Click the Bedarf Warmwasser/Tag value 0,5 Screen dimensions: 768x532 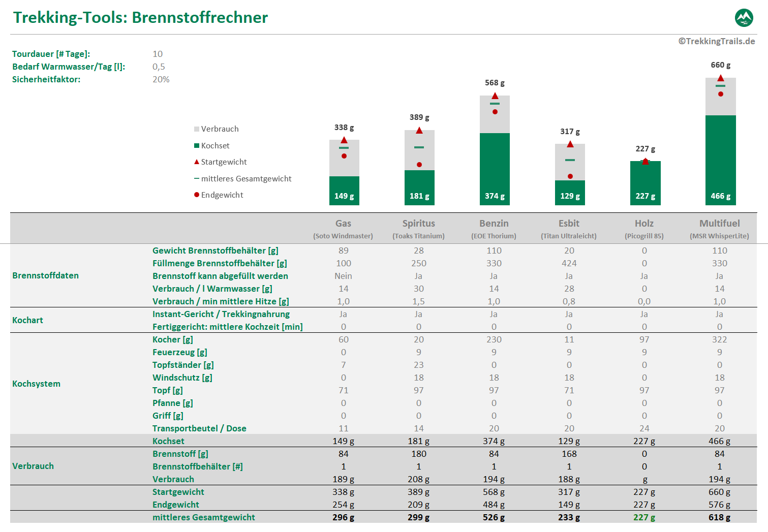pyautogui.click(x=159, y=67)
